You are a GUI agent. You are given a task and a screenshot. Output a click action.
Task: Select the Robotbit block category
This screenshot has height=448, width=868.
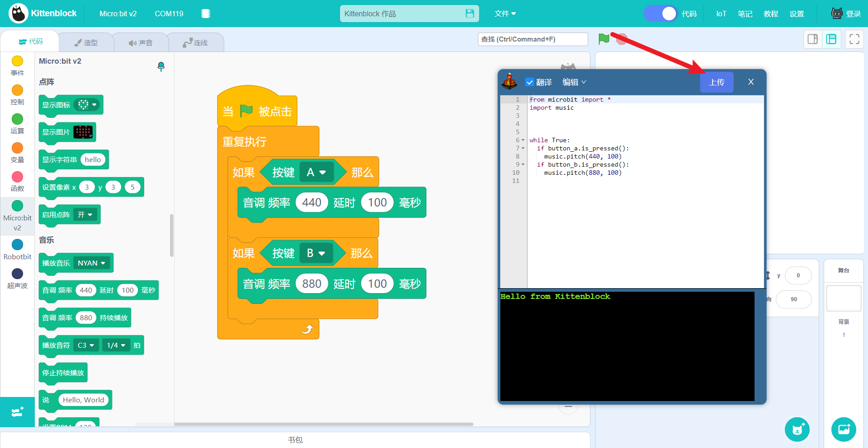tap(17, 249)
